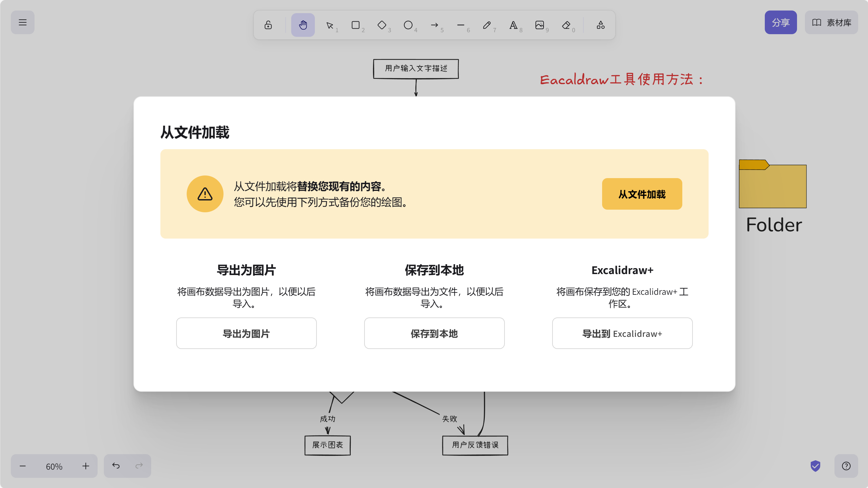Open the 素材库 library panel
868x488 pixels.
pos(831,22)
